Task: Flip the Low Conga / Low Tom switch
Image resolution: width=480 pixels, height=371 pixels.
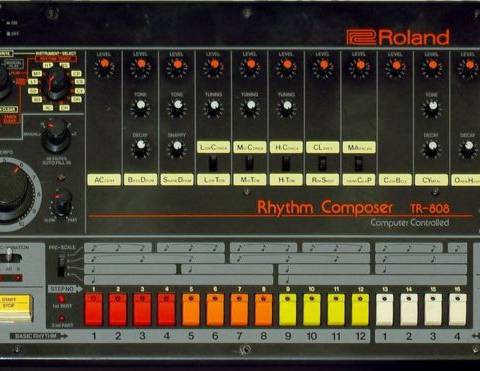Action: (213, 163)
